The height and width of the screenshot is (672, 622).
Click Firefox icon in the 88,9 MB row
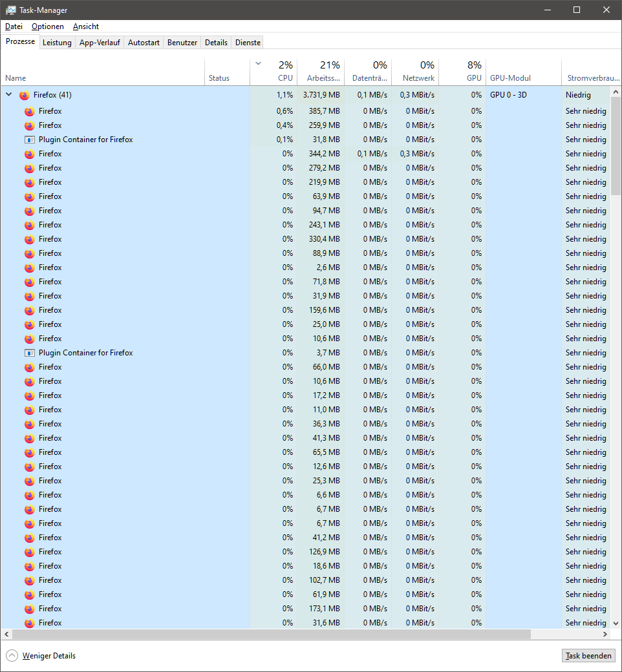coord(30,253)
